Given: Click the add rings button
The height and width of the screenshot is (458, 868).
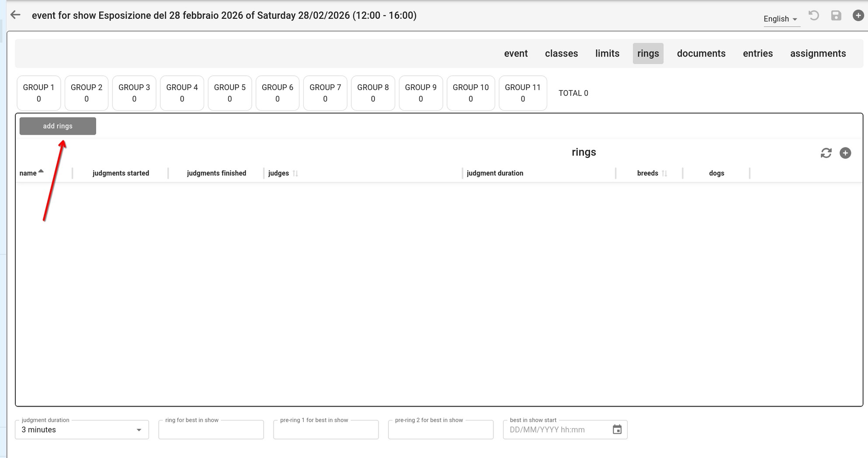Looking at the screenshot, I should point(58,126).
